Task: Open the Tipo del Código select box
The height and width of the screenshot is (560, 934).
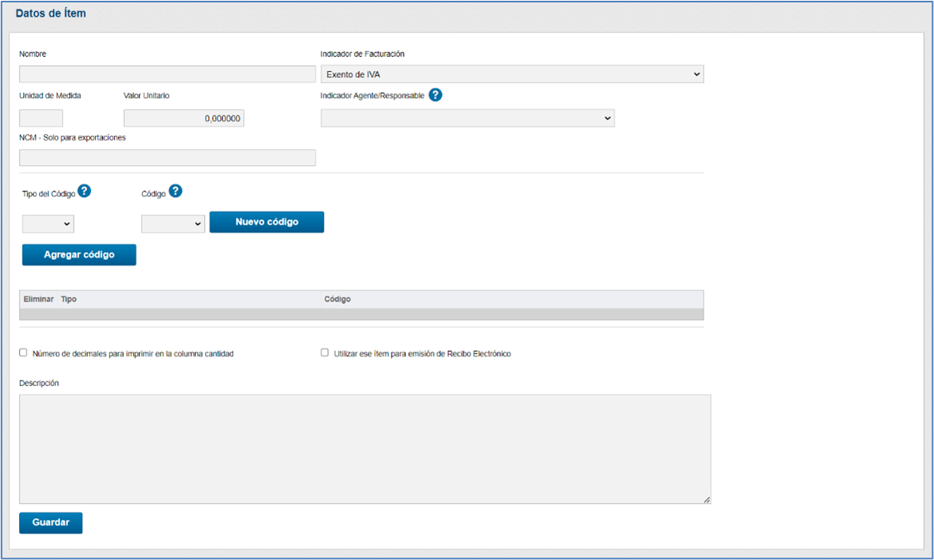Action: [x=48, y=224]
